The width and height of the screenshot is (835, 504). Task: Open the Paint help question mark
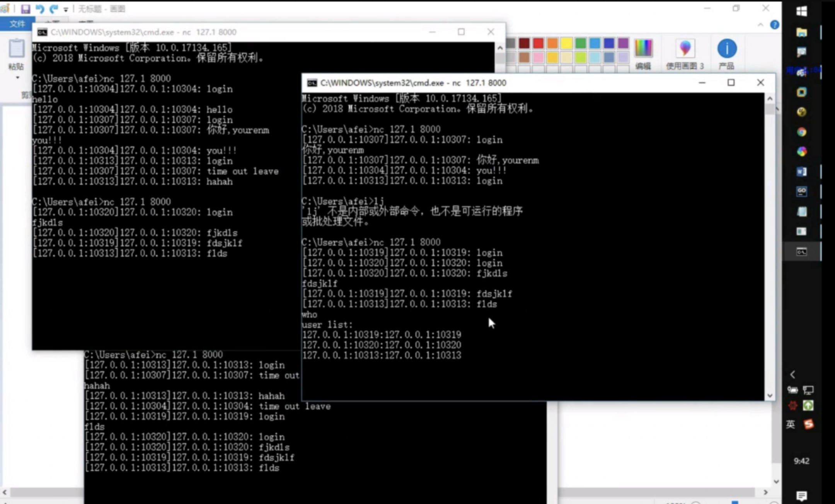click(x=775, y=25)
